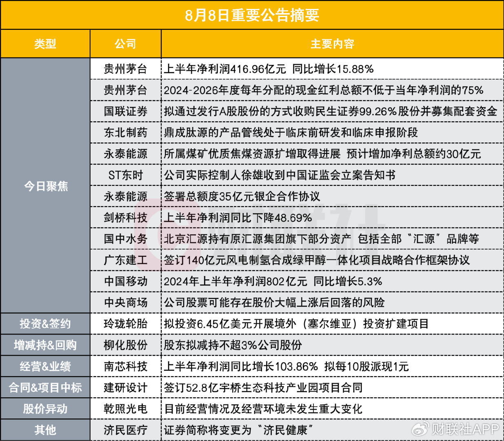Click text '上半年净利润同比增长103.86% 拟每10股派现1元'
Screen dimensions: 504x441
coord(286,366)
